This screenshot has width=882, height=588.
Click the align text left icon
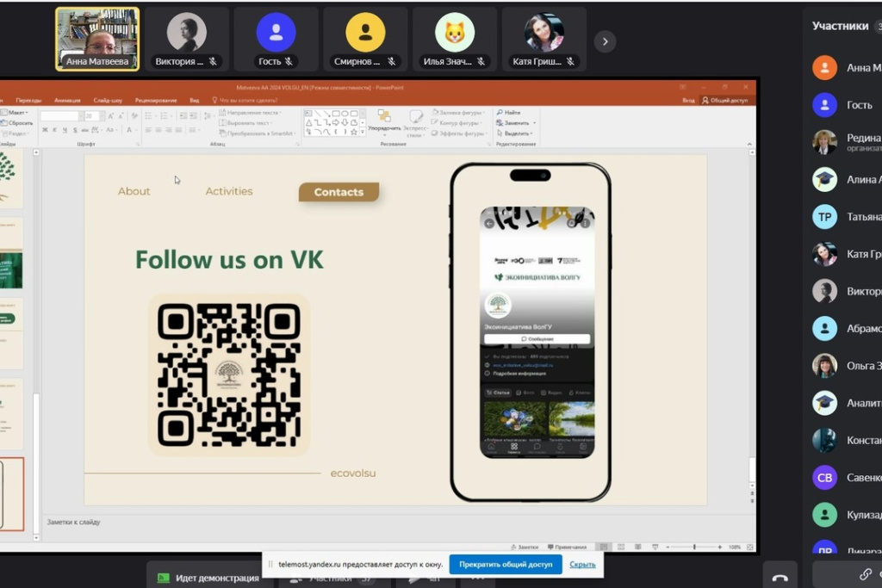point(148,130)
